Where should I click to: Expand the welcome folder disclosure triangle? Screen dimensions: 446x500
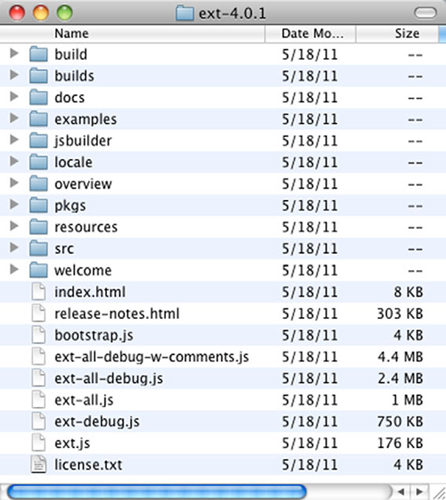click(x=14, y=269)
